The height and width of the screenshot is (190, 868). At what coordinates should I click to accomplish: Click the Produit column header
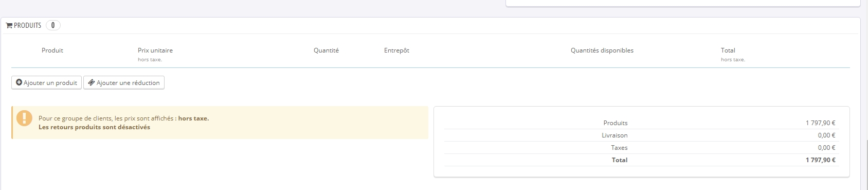(52, 50)
